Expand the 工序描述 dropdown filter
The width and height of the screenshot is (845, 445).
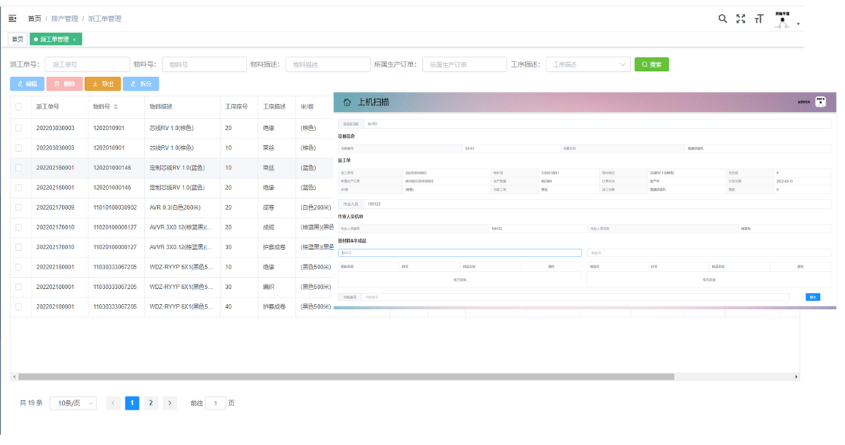pos(588,64)
